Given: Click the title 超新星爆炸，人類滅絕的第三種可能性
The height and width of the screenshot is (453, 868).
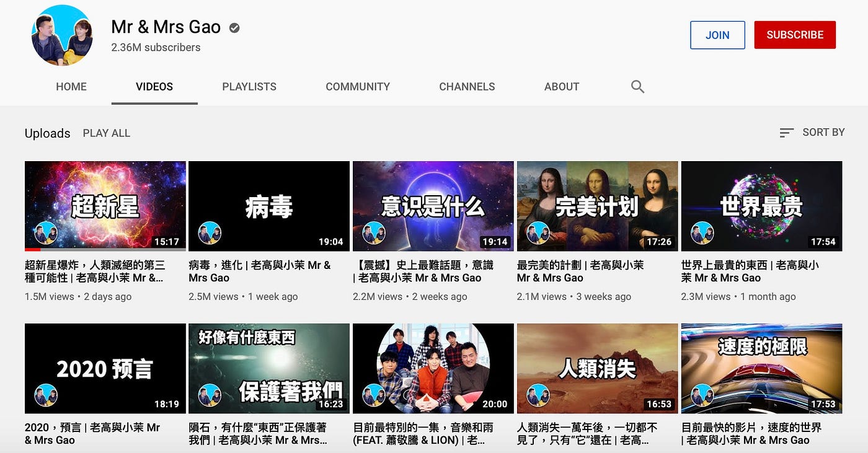Looking at the screenshot, I should click(95, 271).
